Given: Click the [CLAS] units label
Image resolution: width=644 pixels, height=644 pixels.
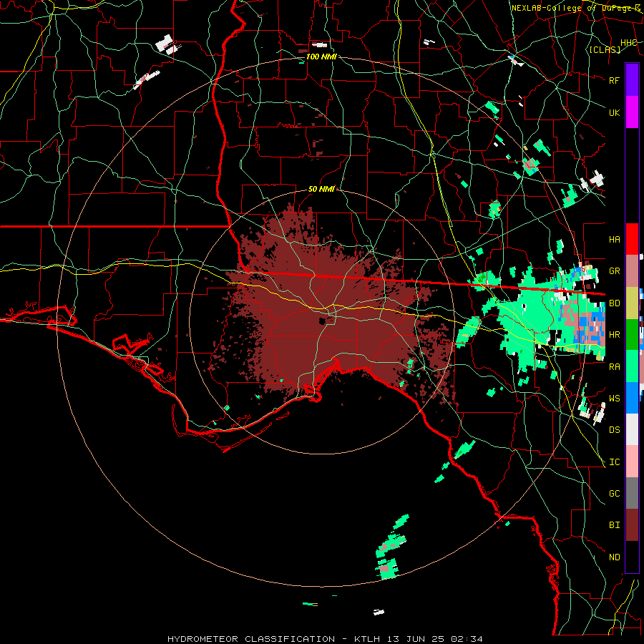Looking at the screenshot, I should (x=605, y=49).
